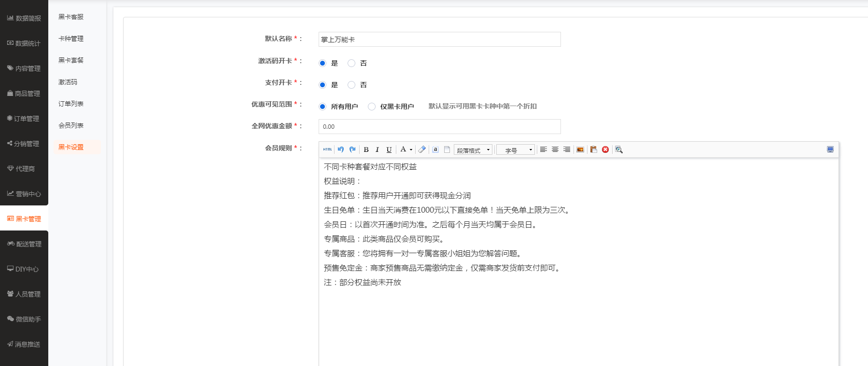
Task: Center-align the editor text
Action: [x=555, y=149]
